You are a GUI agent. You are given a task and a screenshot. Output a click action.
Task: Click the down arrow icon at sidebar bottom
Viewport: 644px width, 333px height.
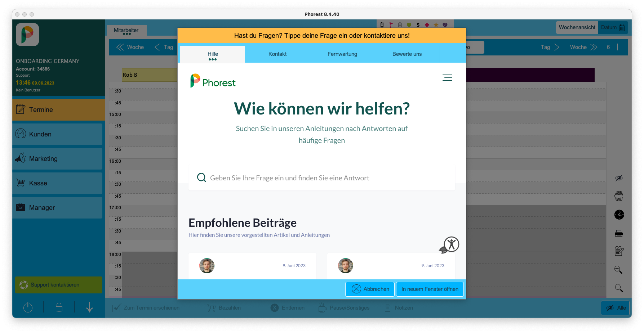(90, 307)
